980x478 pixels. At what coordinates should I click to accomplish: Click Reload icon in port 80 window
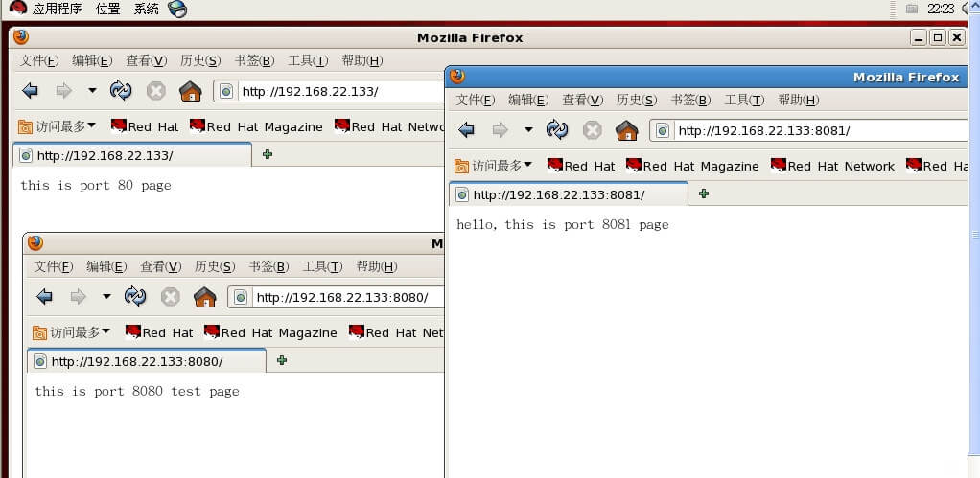coord(121,91)
